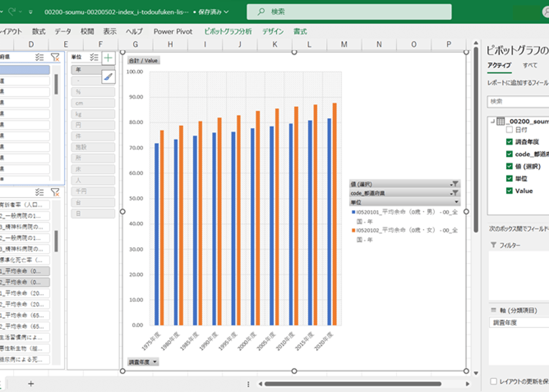This screenshot has width=549, height=392.
Task: Open the 校閲 ribbon tab
Action: 87,31
